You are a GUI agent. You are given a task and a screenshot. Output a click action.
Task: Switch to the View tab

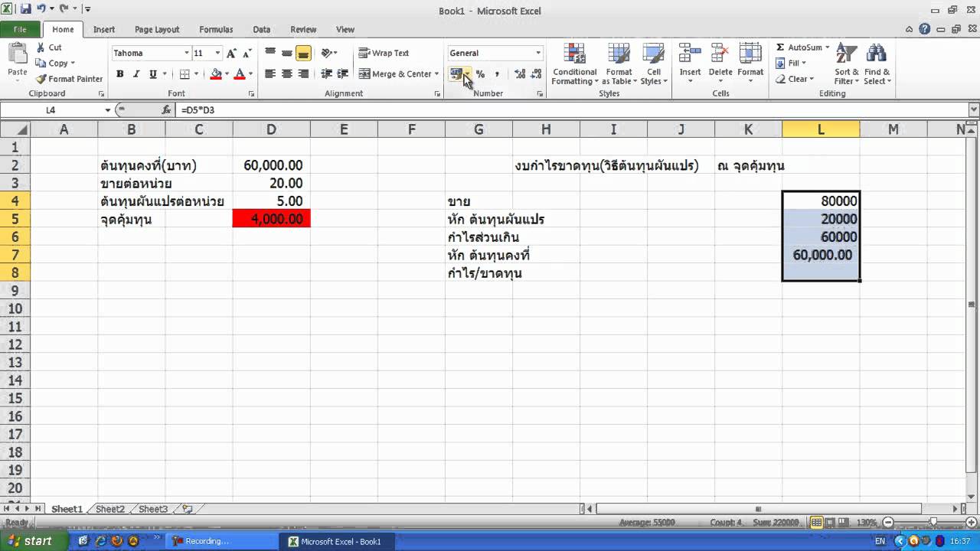345,29
